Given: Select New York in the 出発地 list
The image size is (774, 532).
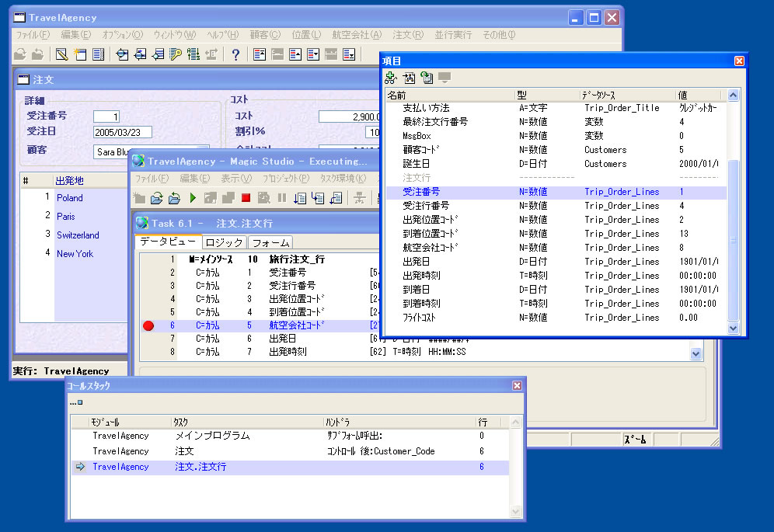Looking at the screenshot, I should point(75,254).
